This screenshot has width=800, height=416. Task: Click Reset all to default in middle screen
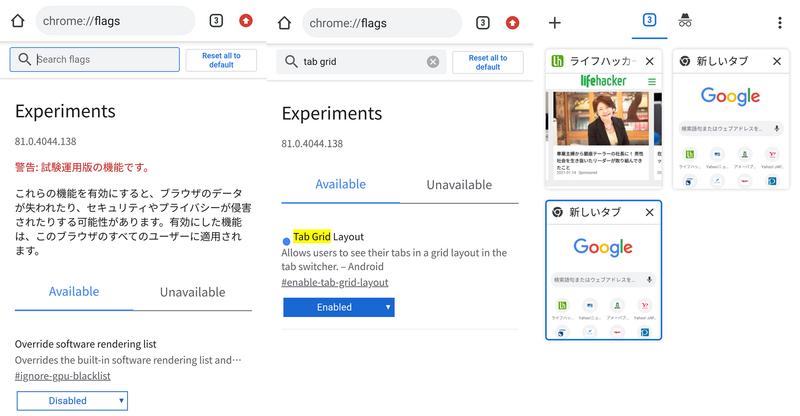(488, 62)
